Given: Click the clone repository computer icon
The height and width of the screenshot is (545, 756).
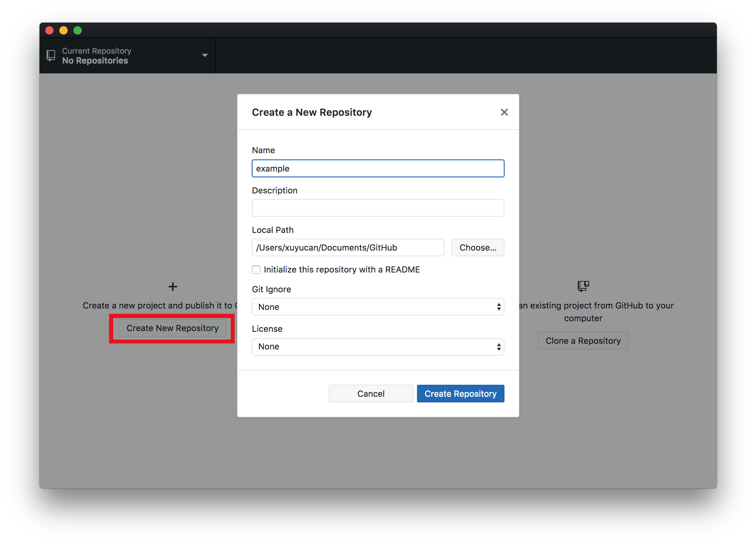Looking at the screenshot, I should [583, 286].
